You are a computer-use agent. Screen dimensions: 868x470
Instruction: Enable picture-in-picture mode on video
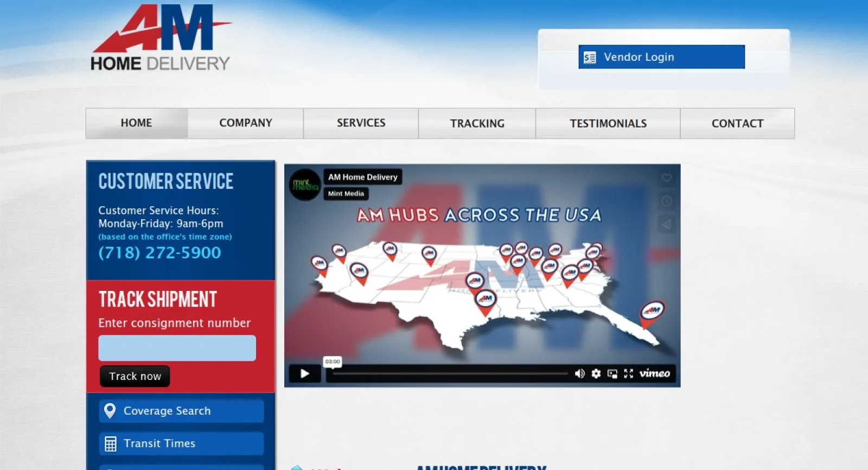click(x=612, y=373)
